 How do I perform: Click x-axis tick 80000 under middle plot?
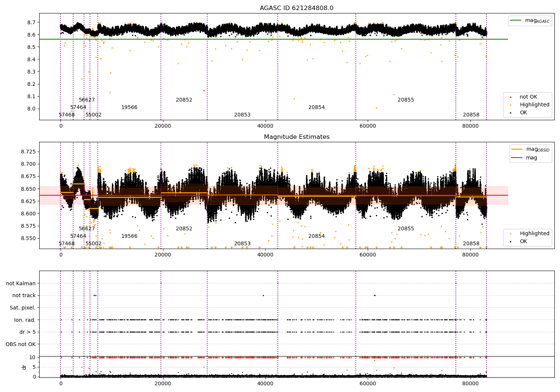click(x=470, y=255)
